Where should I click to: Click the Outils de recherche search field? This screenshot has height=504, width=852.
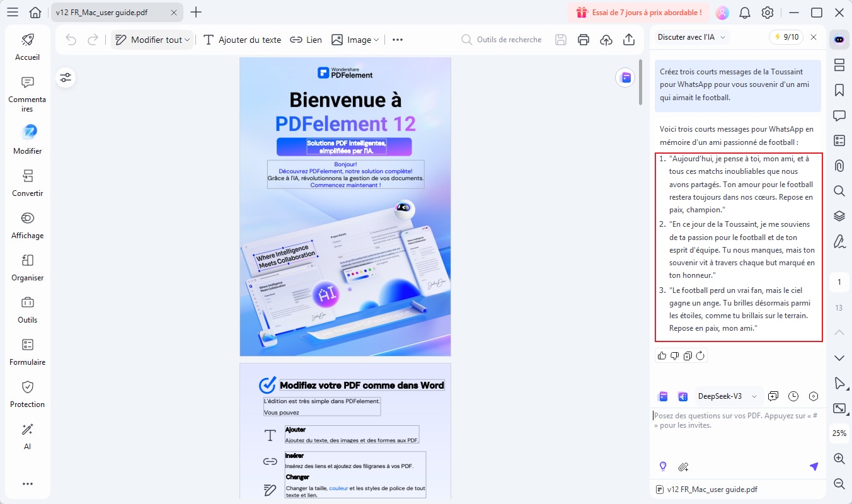point(502,40)
